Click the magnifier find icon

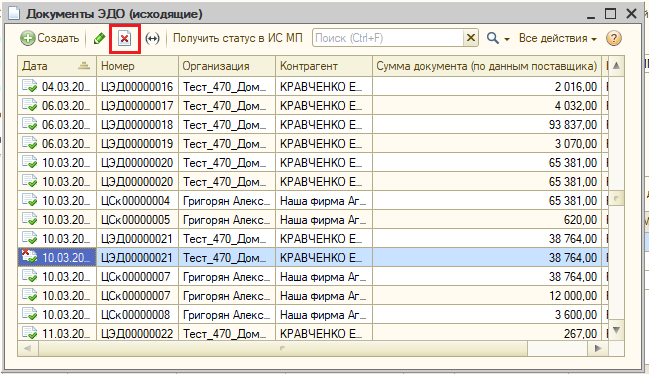(x=493, y=38)
